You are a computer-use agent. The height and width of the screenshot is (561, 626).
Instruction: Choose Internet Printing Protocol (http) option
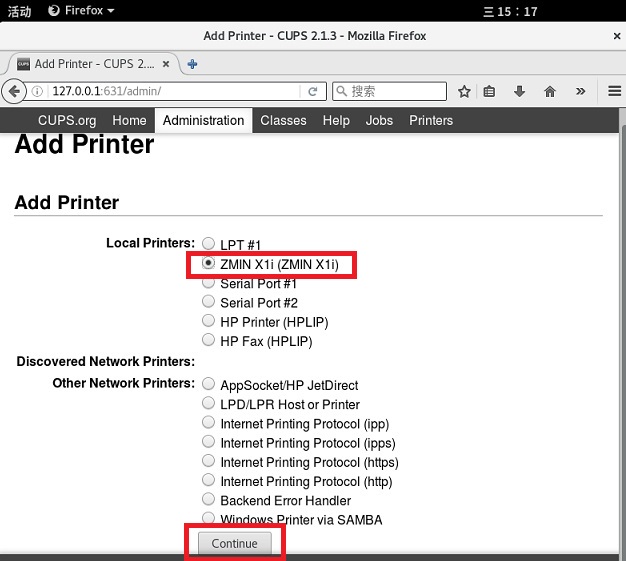[x=208, y=480]
